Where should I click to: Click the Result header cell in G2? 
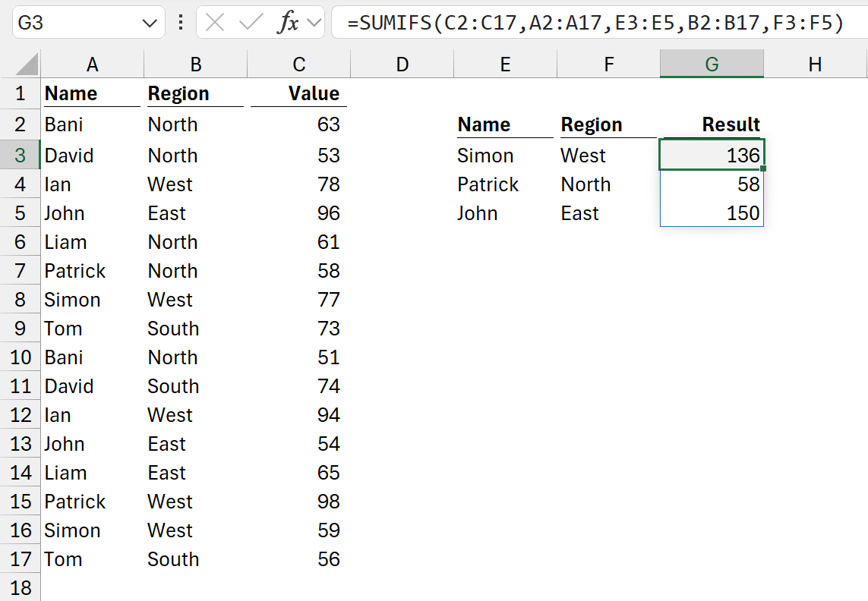(x=712, y=124)
